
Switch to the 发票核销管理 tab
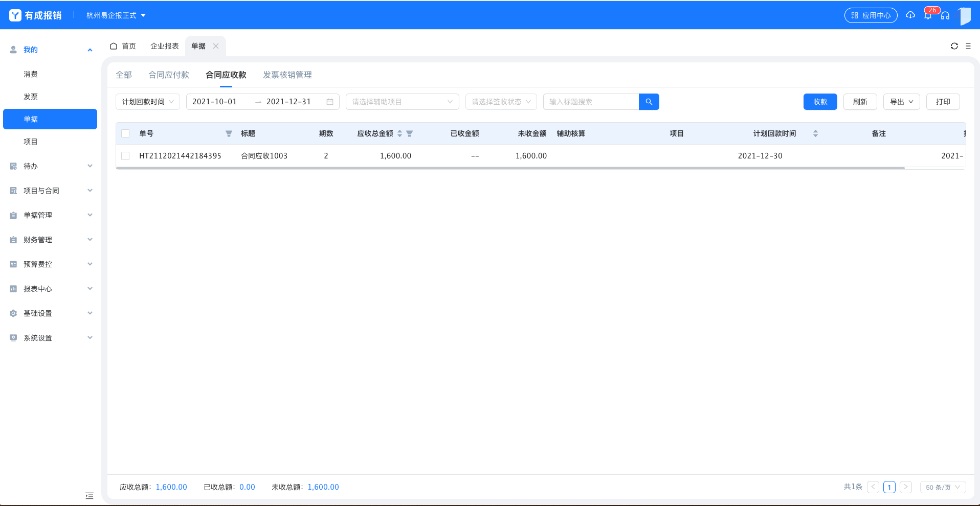point(287,75)
